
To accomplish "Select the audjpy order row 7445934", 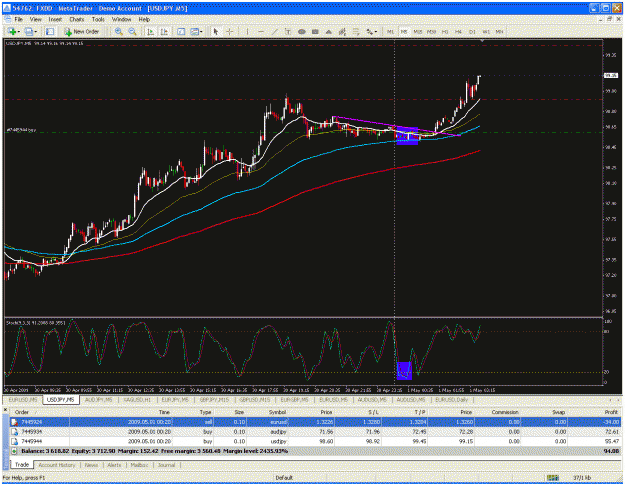I will pos(315,432).
